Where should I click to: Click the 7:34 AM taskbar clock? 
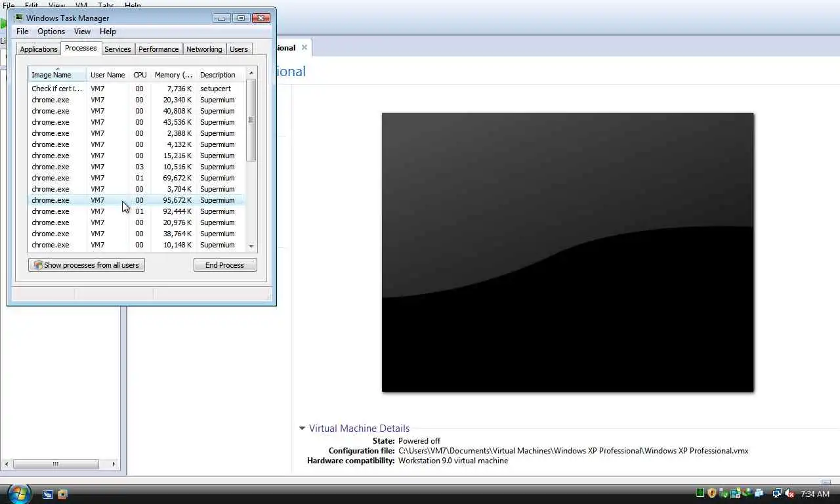tap(815, 494)
